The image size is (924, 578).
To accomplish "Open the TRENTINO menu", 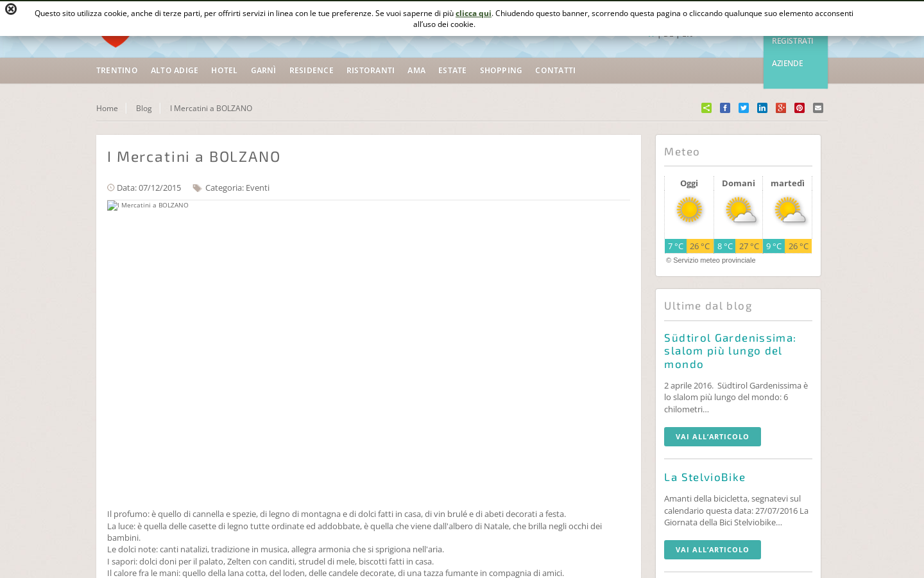I will (x=117, y=71).
